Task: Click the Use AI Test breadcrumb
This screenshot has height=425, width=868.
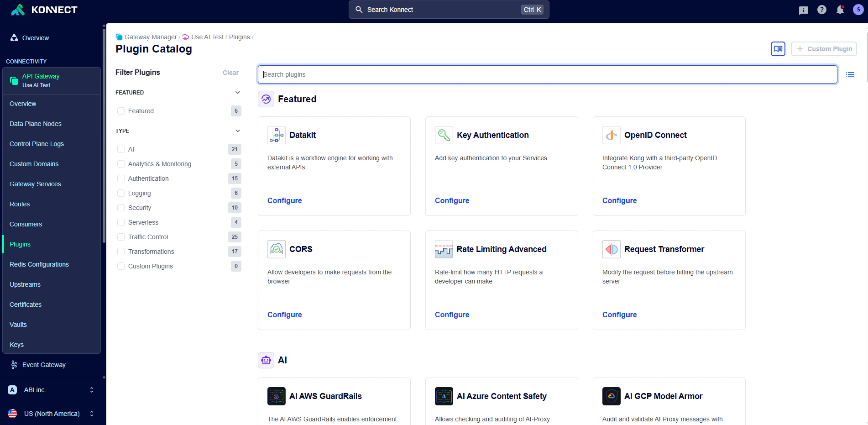Action: [x=207, y=37]
